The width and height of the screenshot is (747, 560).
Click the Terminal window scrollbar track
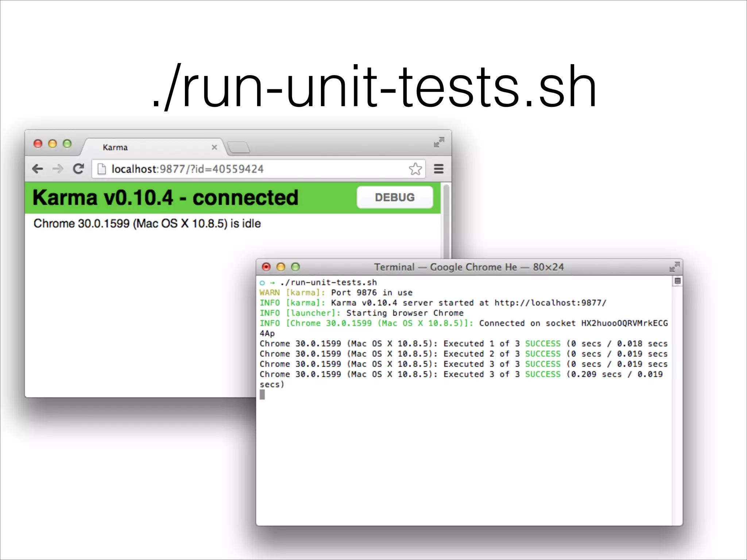coord(677,401)
